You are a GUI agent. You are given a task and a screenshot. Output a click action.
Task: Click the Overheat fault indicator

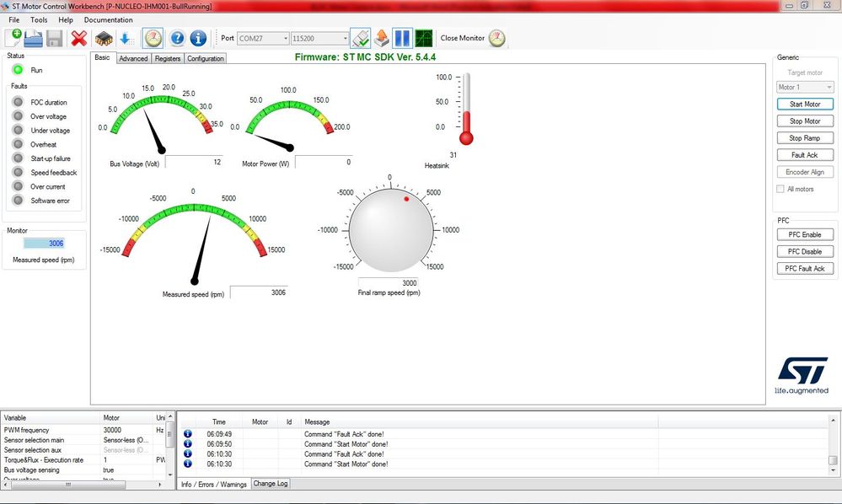click(18, 144)
